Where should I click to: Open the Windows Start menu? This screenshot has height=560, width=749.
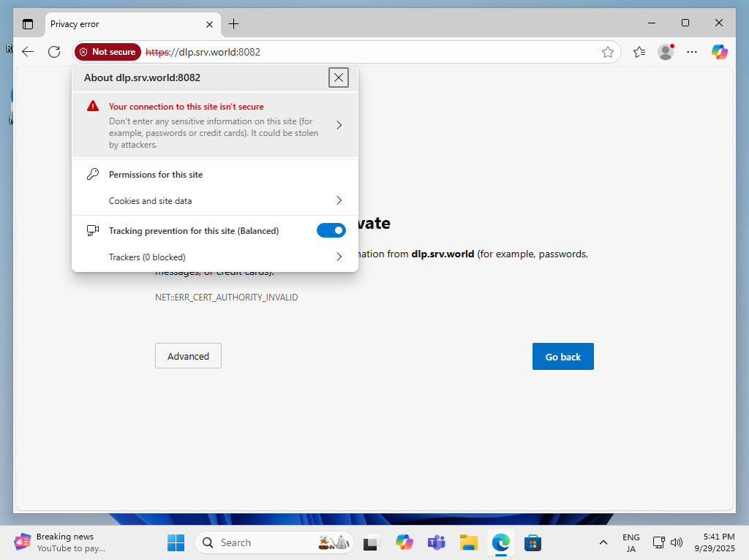176,542
